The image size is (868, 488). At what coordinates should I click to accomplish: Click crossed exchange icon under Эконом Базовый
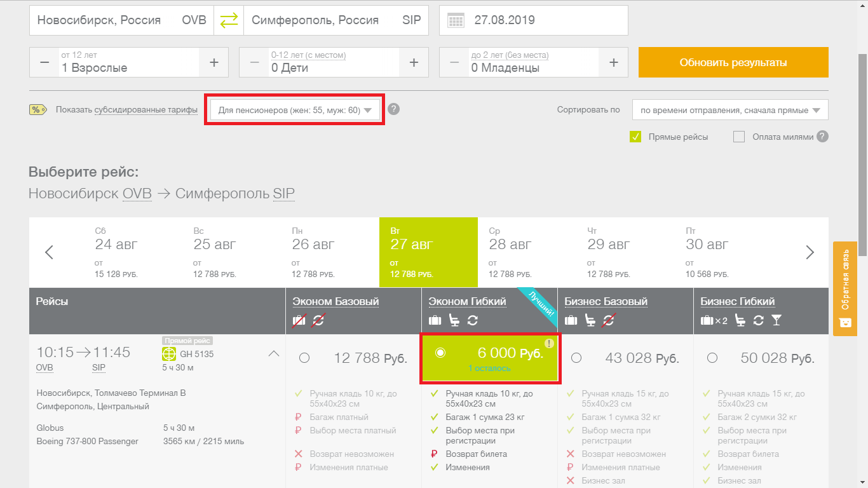(318, 320)
